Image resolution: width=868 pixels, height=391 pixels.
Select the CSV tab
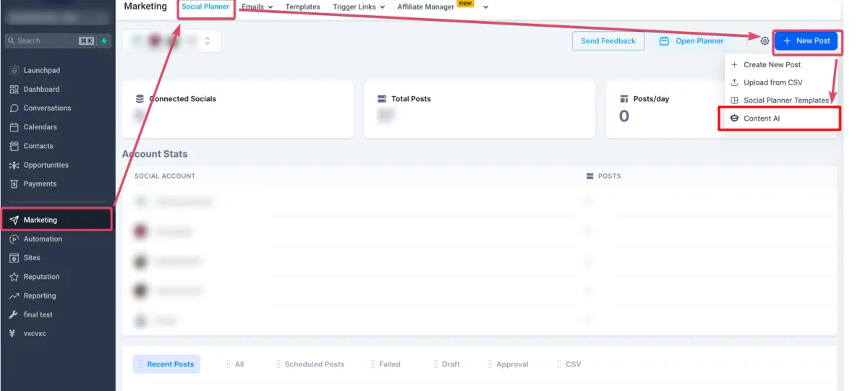[569, 364]
